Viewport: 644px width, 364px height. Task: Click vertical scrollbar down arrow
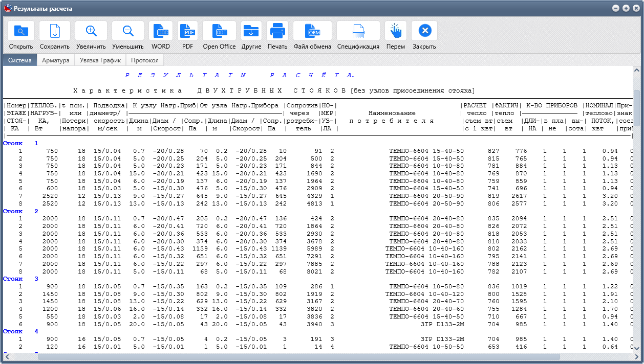click(x=637, y=349)
